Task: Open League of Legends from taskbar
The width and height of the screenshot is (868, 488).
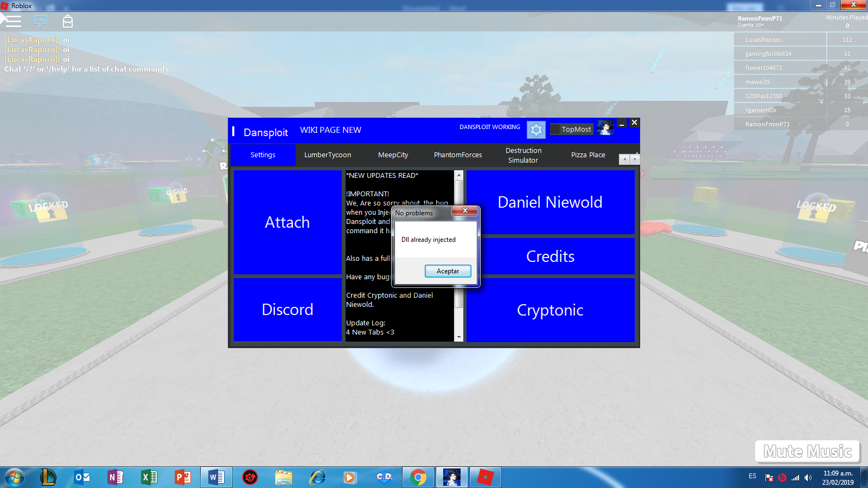Action: [x=48, y=477]
